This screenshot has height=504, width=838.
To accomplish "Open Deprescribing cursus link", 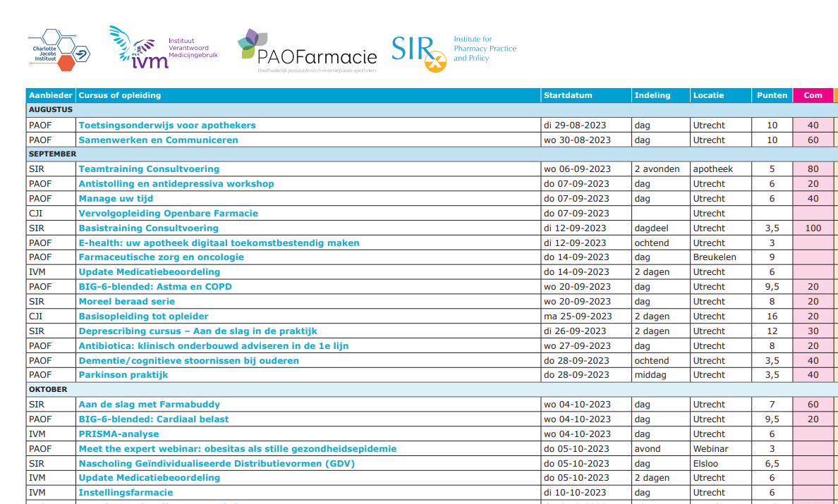I will 198,331.
